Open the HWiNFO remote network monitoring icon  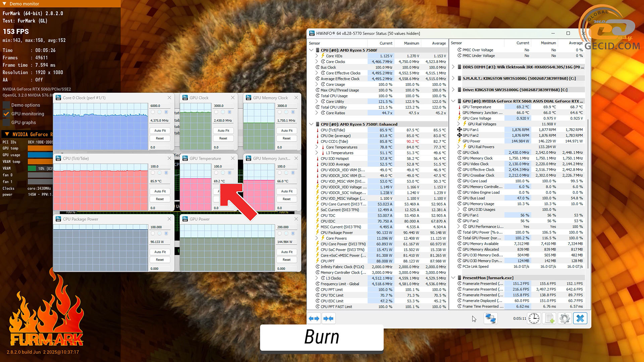pos(490,318)
